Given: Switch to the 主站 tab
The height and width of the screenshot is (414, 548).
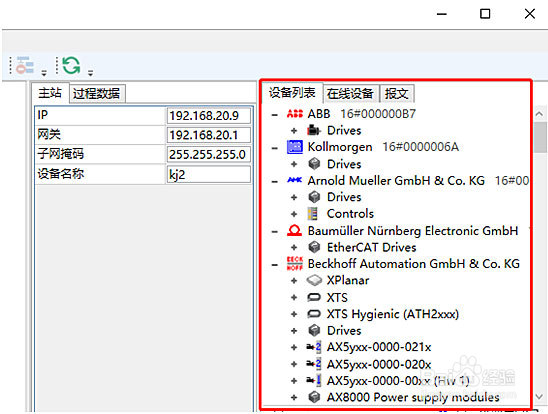Looking at the screenshot, I should coord(50,93).
